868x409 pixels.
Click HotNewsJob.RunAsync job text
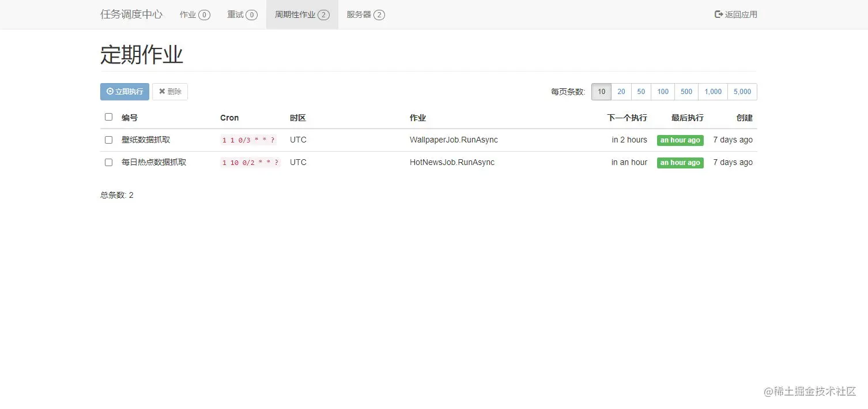[x=452, y=162]
